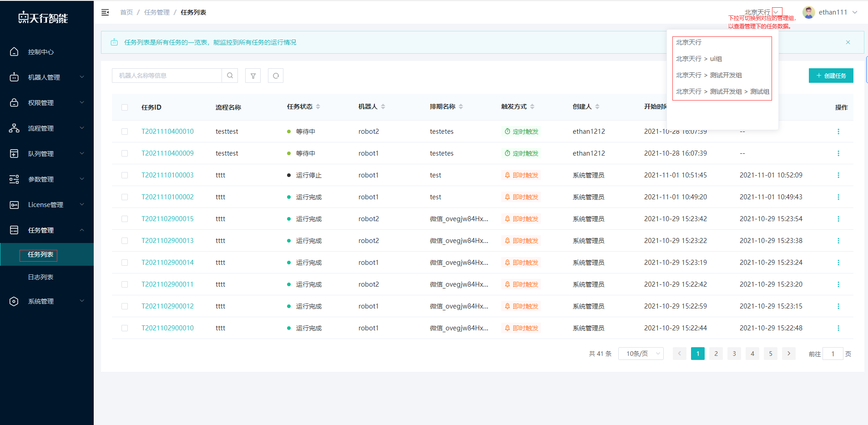868x425 pixels.
Task: Sort by 触发方式 column arrows
Action: coord(532,106)
